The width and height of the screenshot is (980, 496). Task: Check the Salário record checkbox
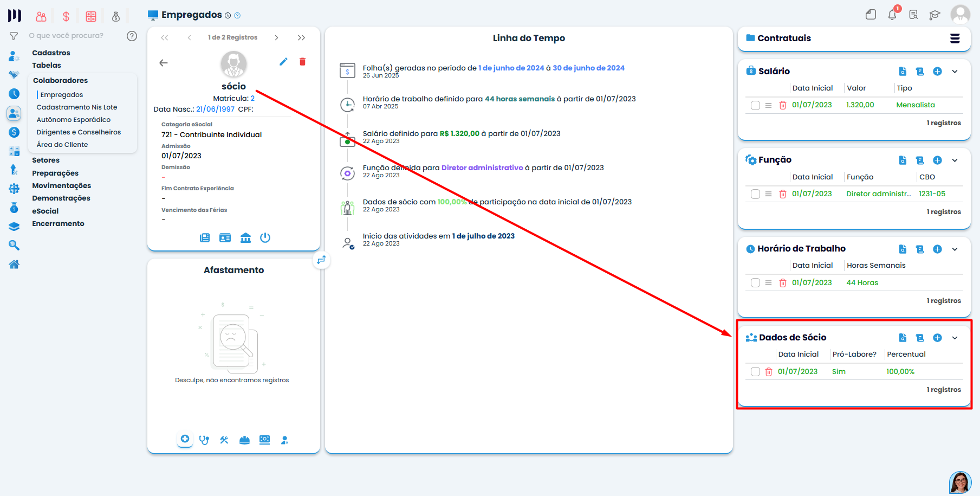tap(755, 105)
